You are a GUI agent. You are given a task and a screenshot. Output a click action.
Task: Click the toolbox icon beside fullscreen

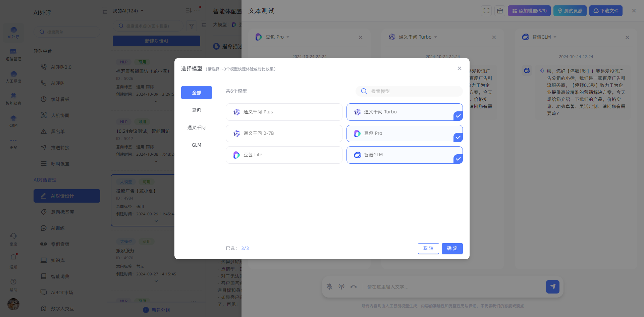pos(500,11)
